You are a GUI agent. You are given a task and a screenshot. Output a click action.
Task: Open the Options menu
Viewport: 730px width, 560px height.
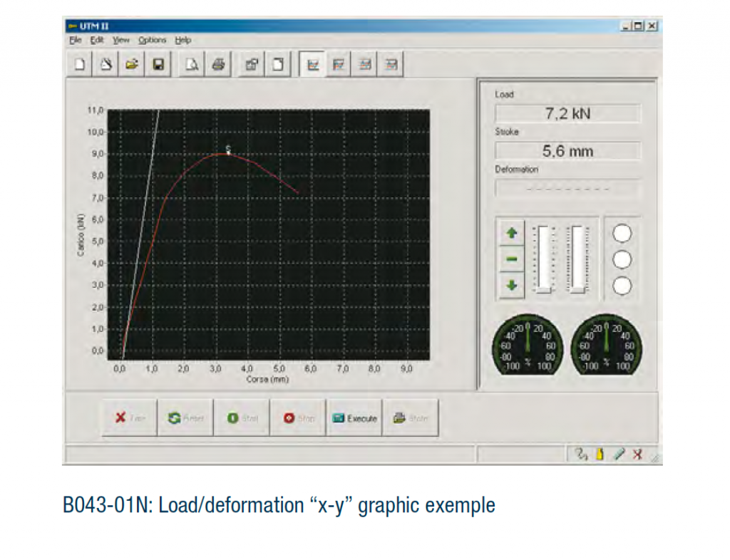152,41
